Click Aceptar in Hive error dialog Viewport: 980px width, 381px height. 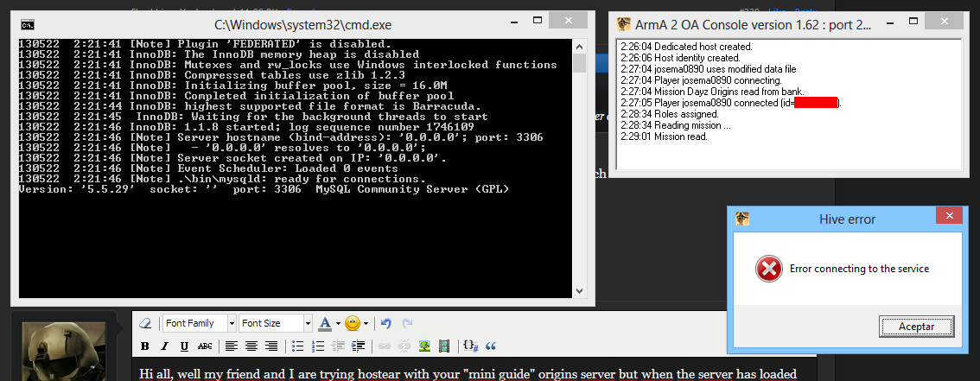(917, 326)
